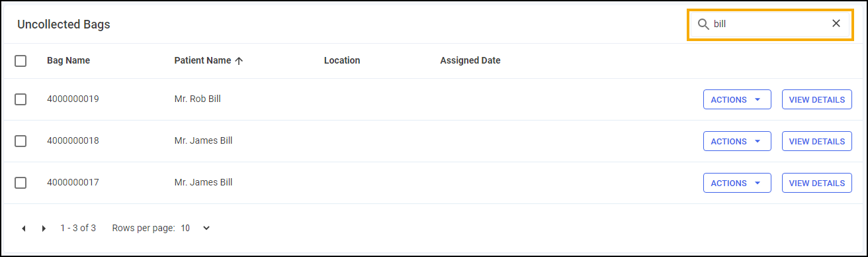Clear the search with the X icon
The image size is (868, 257).
pyautogui.click(x=836, y=24)
